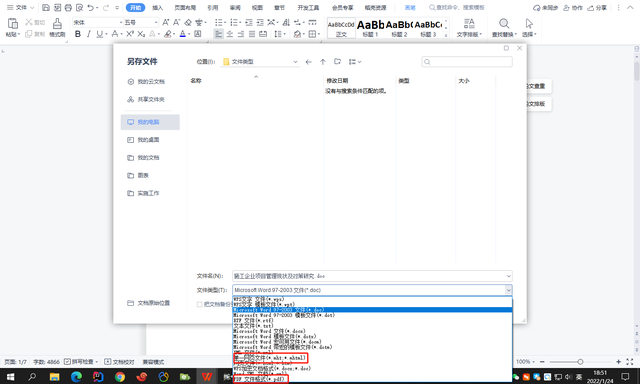Viewport: 640px width, 384px height.
Task: Open File Explorer from taskbar
Action: 54,376
